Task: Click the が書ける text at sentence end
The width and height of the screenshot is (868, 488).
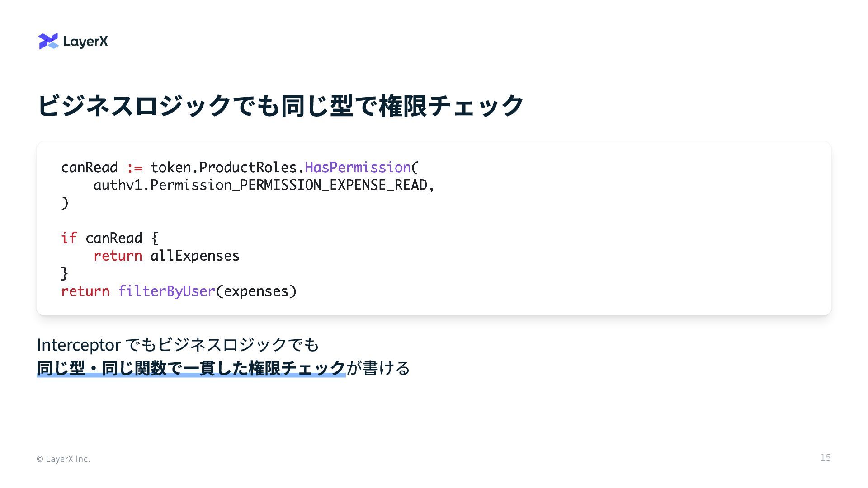Action: (x=378, y=368)
